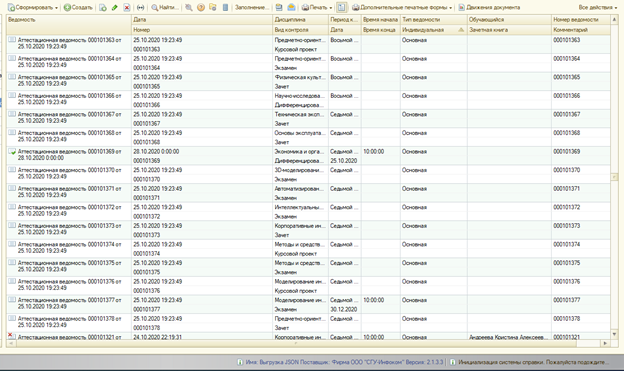Click the red X deletion mark icon
The height and width of the screenshot is (371, 624).
tap(127, 7)
